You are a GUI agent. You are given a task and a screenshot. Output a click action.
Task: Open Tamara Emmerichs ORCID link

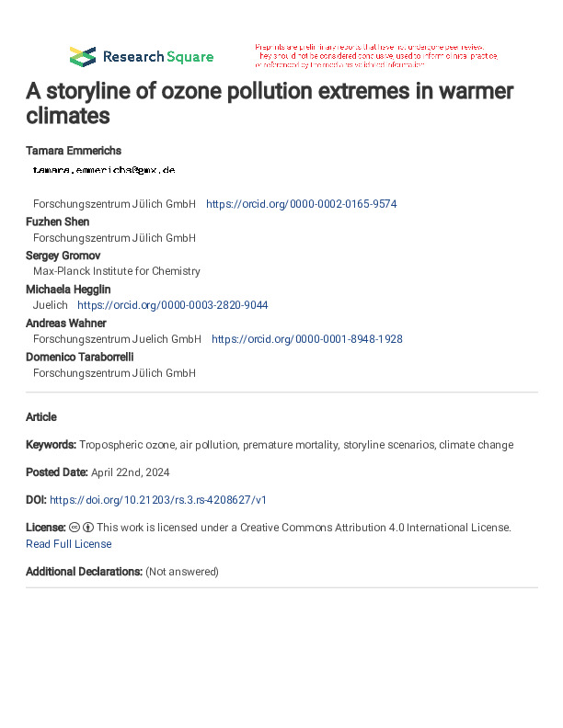click(302, 204)
